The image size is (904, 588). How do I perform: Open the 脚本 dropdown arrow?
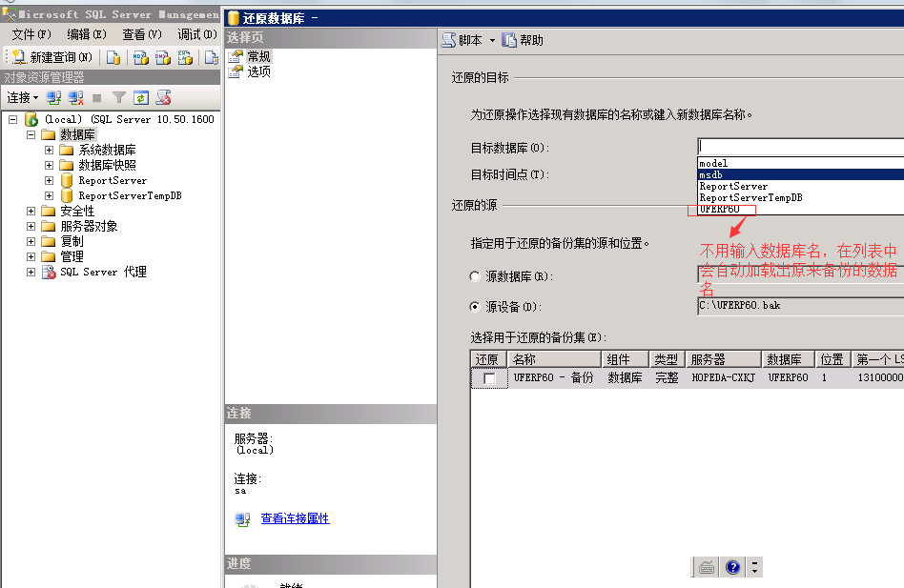[x=492, y=40]
